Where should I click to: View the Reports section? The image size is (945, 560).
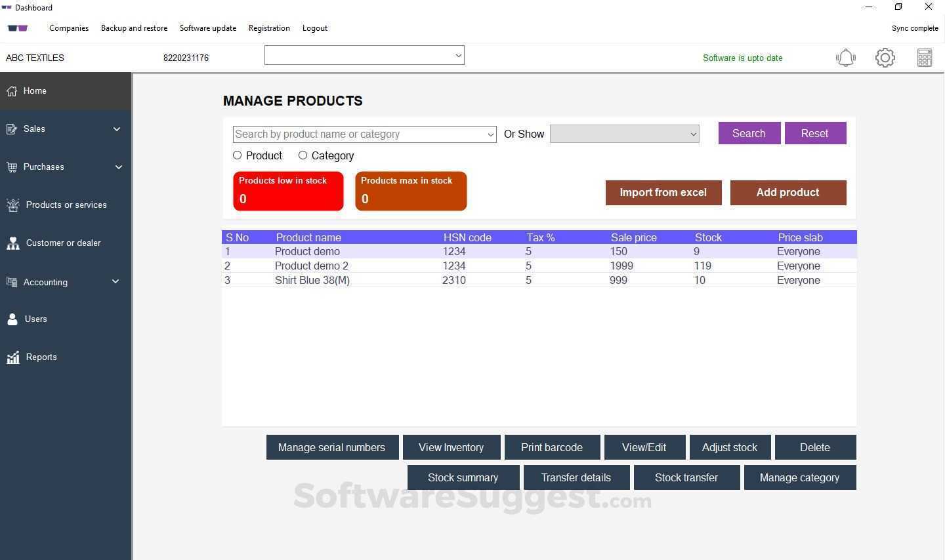(x=41, y=357)
